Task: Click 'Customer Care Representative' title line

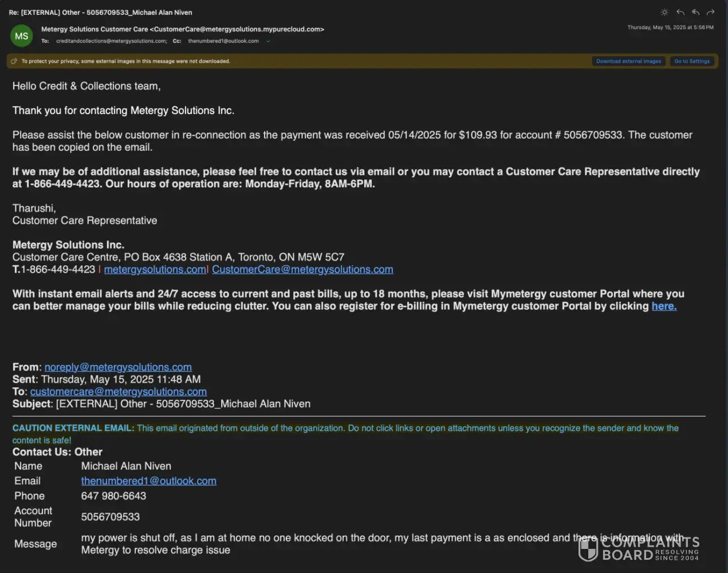Action: click(85, 221)
